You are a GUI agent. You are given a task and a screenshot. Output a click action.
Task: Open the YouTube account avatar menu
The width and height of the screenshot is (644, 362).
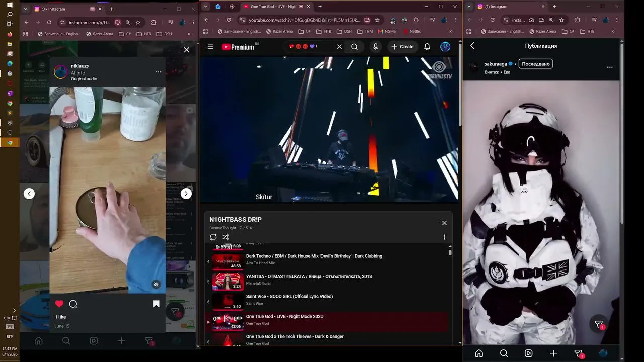[445, 47]
